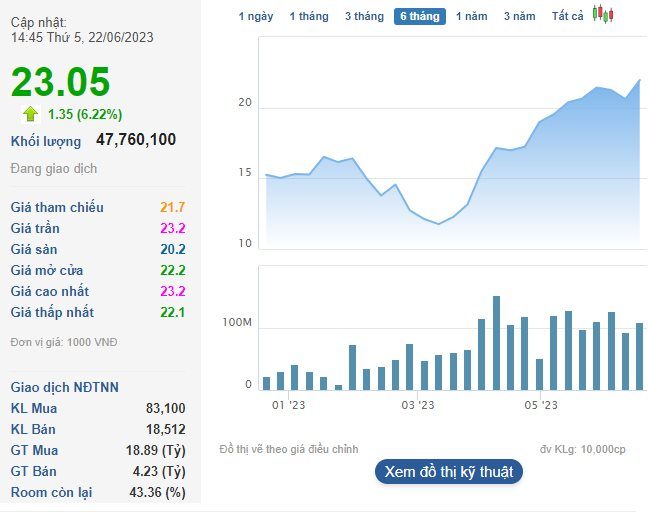Click the 'Giao dịch NĐTNN' heading

coord(64,387)
